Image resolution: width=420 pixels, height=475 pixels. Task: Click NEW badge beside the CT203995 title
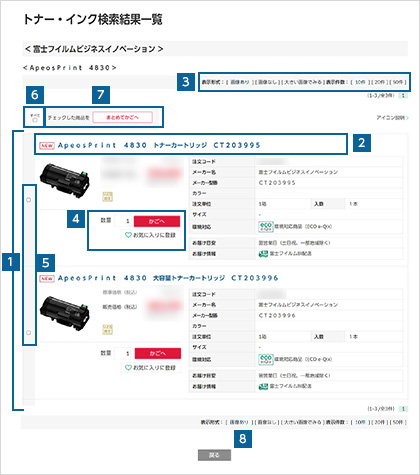(x=47, y=146)
